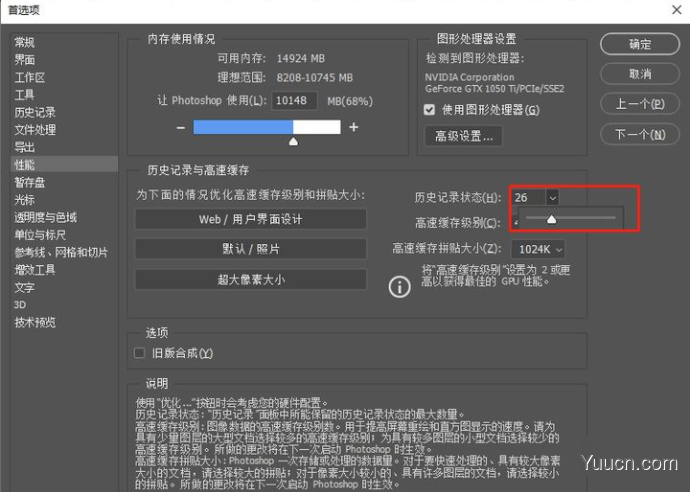The height and width of the screenshot is (492, 690).
Task: Open the 暂存盘 settings
Action: pyautogui.click(x=29, y=182)
